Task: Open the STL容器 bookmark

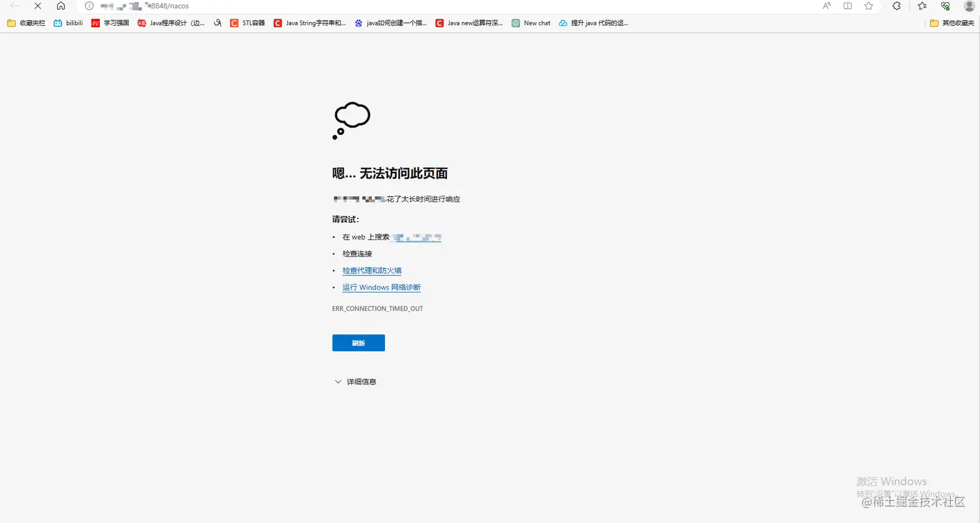Action: (248, 23)
